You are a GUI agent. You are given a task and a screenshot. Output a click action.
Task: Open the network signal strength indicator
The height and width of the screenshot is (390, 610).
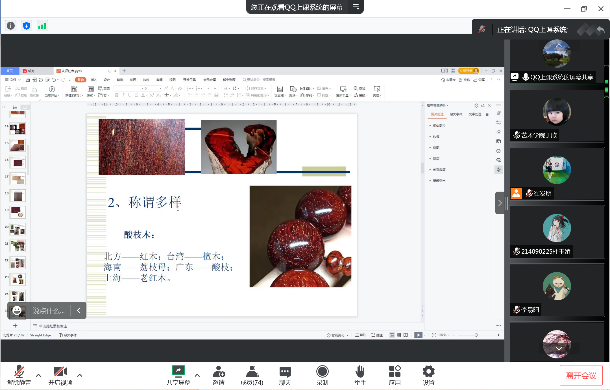pyautogui.click(x=42, y=26)
